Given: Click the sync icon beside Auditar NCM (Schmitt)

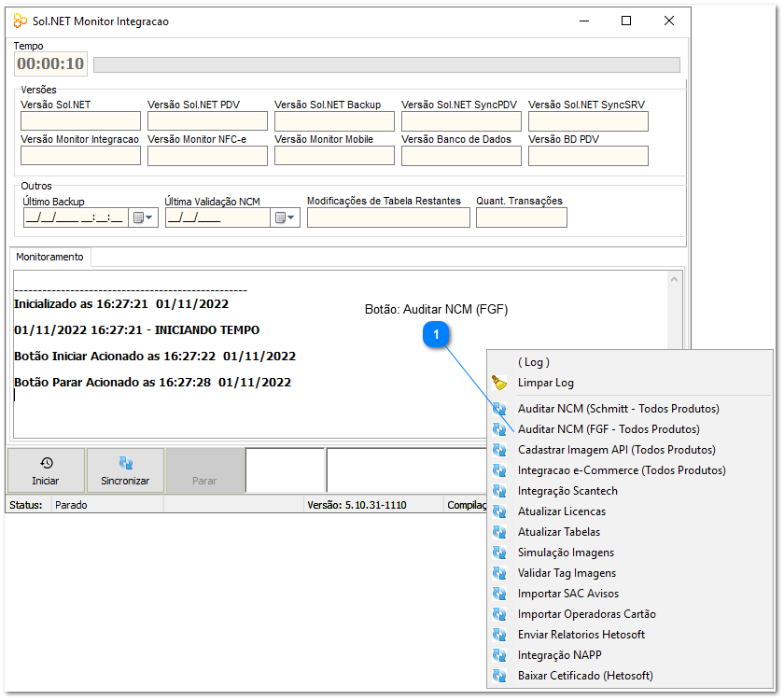Looking at the screenshot, I should pos(499,407).
